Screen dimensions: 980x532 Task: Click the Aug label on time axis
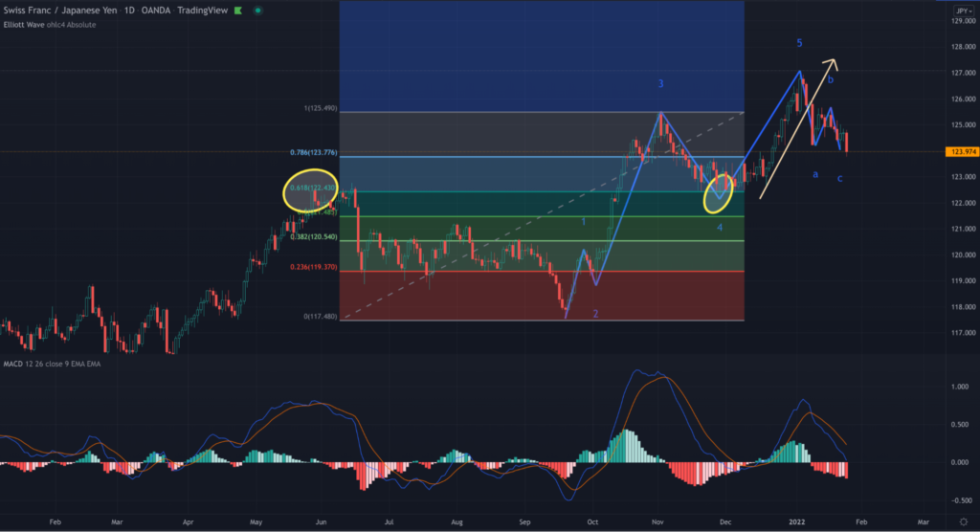tap(457, 522)
